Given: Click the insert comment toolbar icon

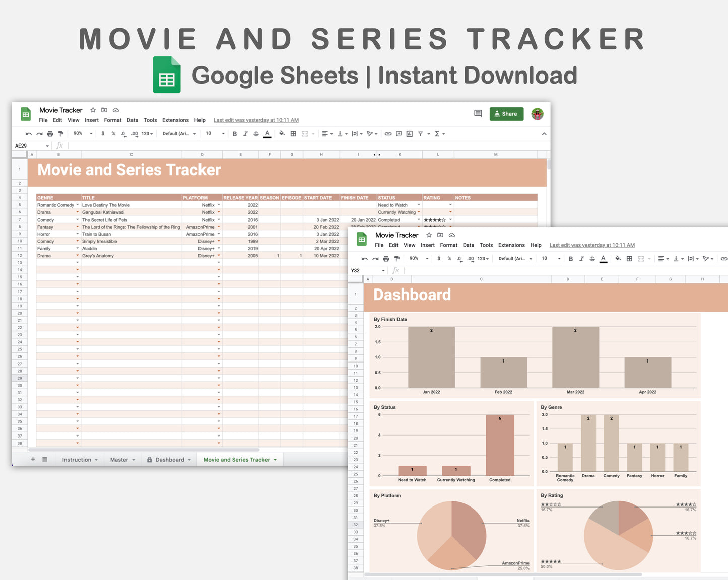Looking at the screenshot, I should (399, 134).
